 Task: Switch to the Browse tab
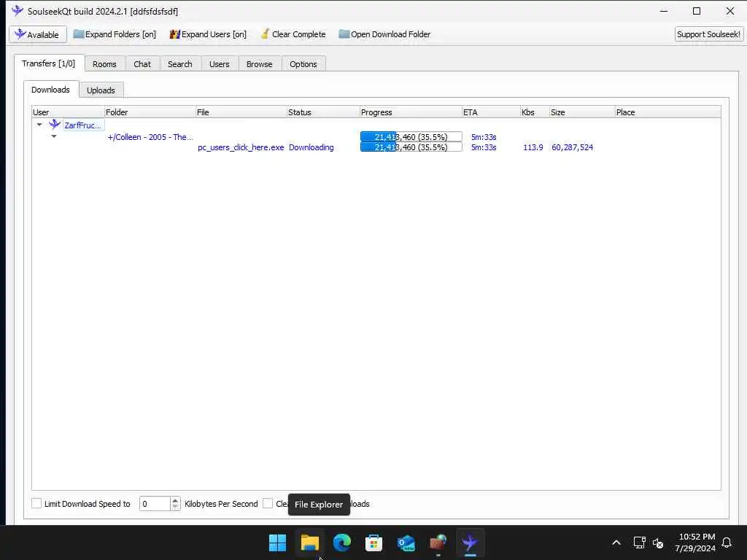(259, 64)
